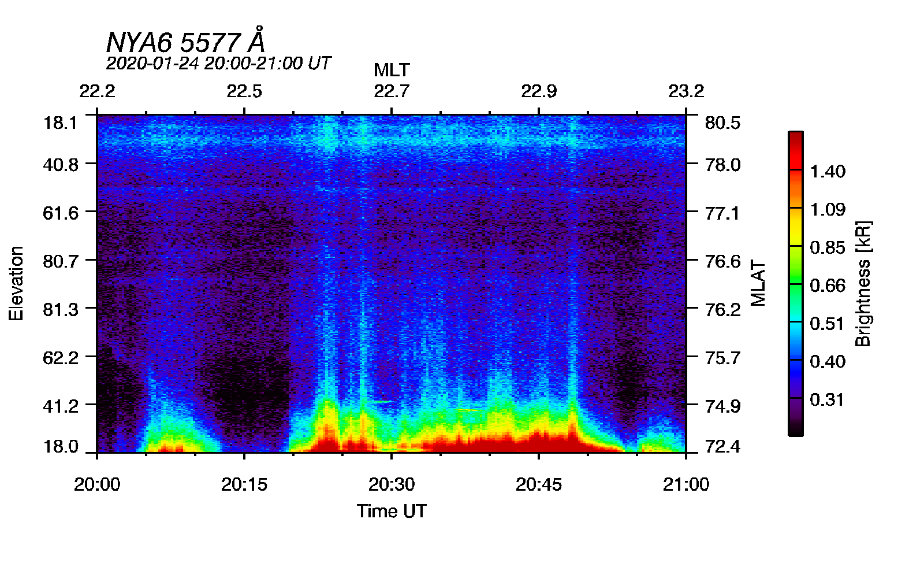Click time tick label '20:30'
Viewport: 924px width, 578px height.
pyautogui.click(x=392, y=484)
